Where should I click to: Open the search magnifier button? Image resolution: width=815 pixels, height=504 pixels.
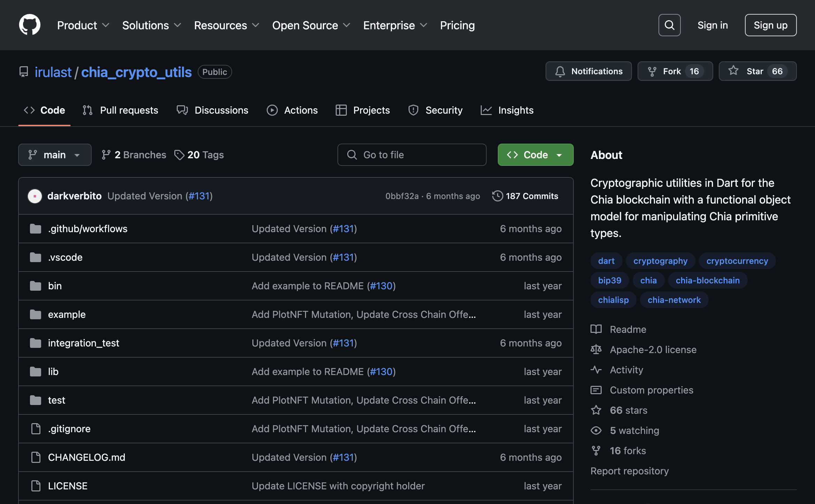coord(669,25)
